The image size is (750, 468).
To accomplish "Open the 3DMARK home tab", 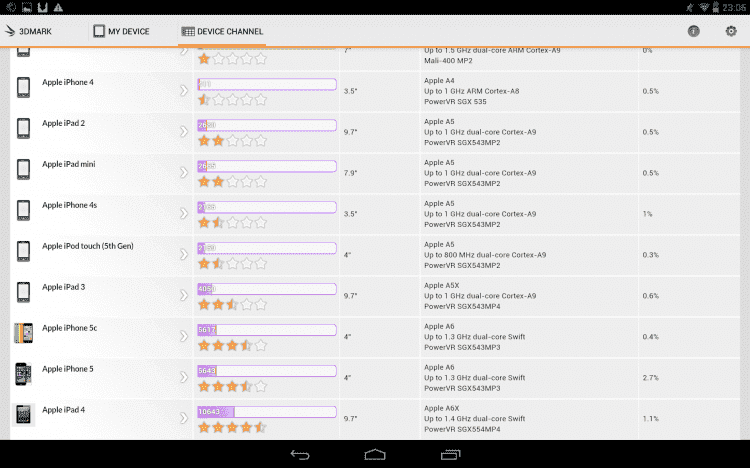I will tap(28, 32).
